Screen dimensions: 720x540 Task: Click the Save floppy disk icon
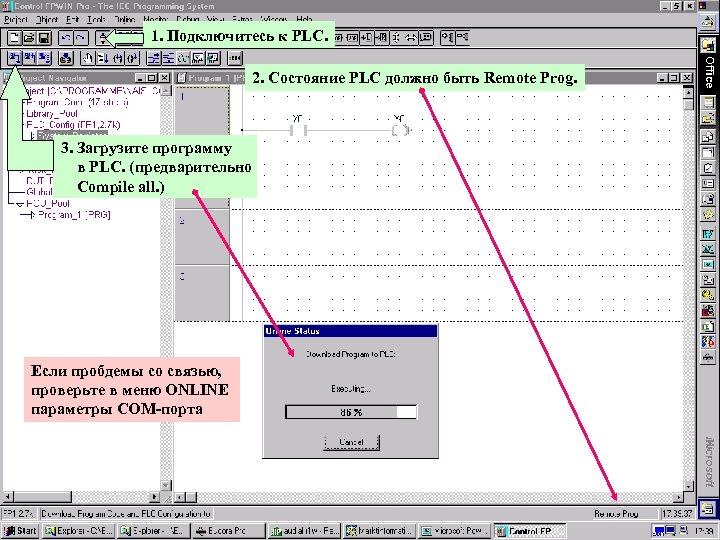click(44, 37)
